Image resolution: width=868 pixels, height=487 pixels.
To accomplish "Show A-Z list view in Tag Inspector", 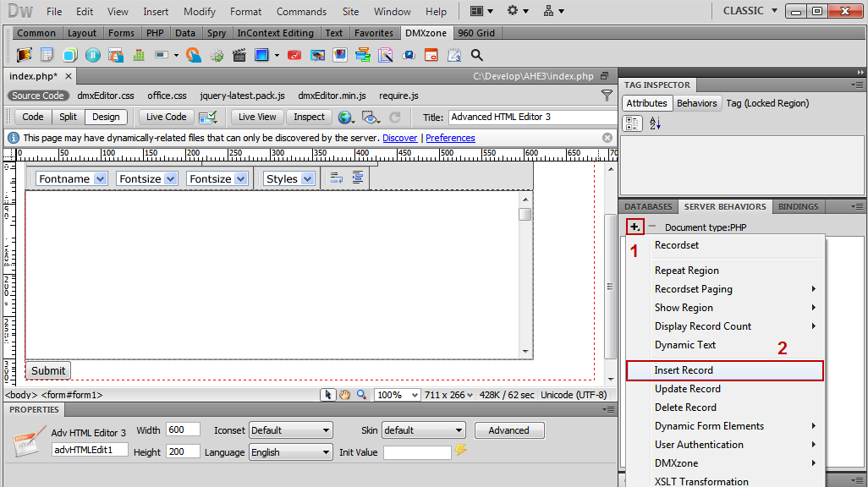I will pos(655,123).
